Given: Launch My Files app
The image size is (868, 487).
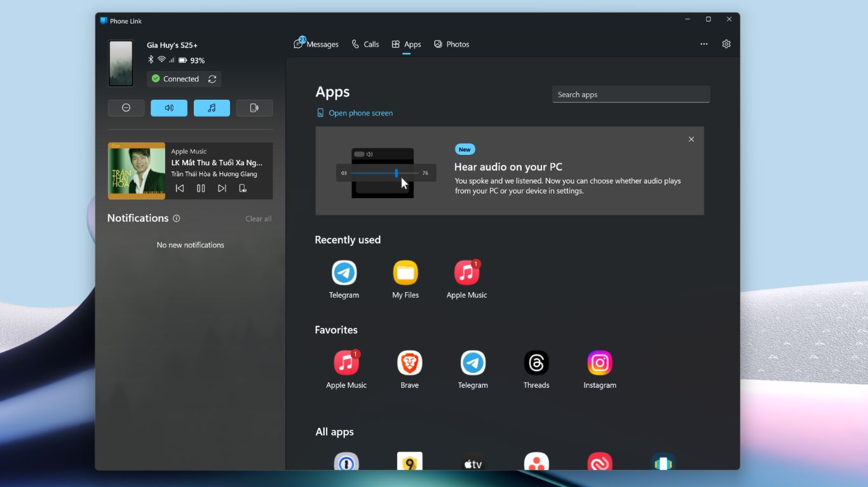Looking at the screenshot, I should tap(405, 273).
